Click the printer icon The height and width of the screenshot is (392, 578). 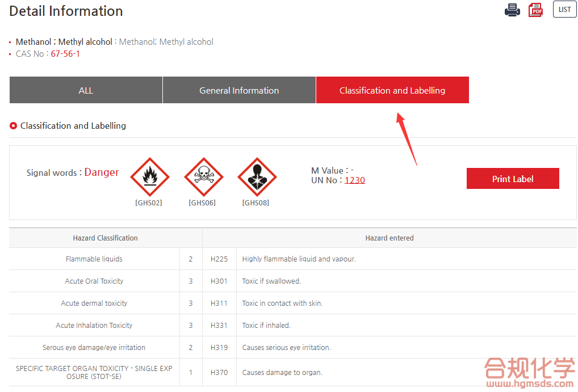512,10
